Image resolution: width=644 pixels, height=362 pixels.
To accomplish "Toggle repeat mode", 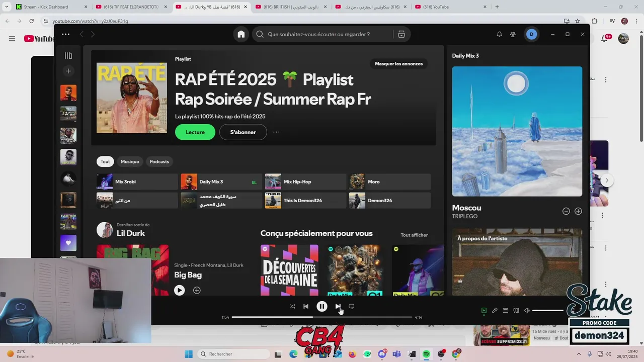I will [352, 306].
